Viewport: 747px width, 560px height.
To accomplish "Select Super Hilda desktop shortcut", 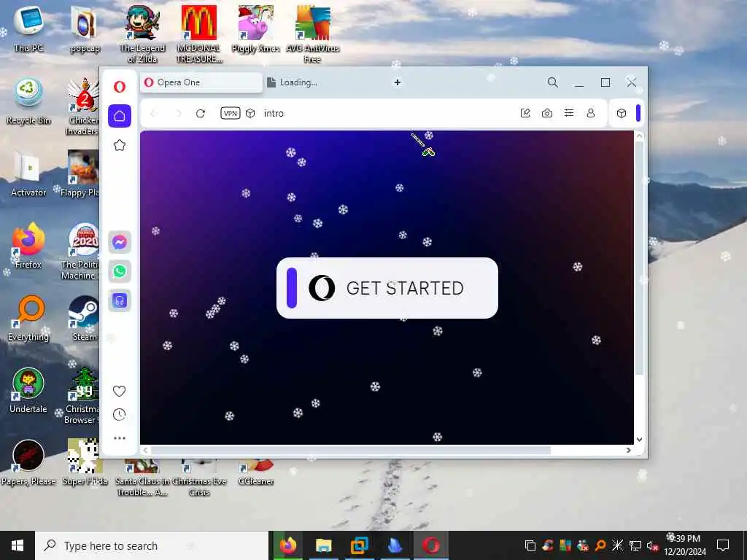I will pos(85,462).
